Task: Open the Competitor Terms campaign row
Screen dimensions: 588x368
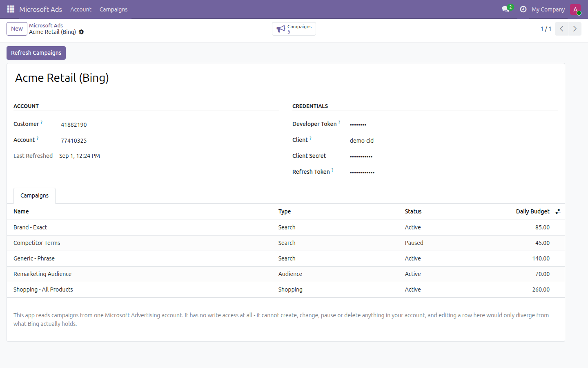Action: [286, 243]
